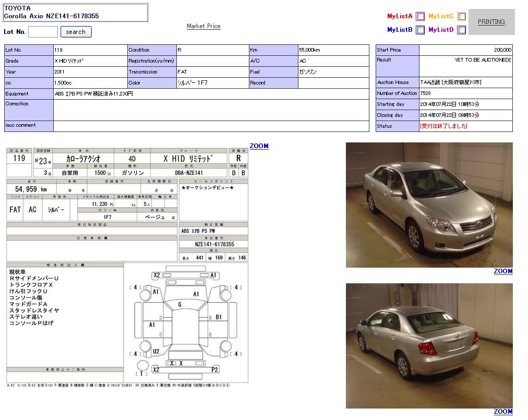This screenshot has height=420, width=528.
Task: Click the empty iauc comment cell
Action: (211, 126)
